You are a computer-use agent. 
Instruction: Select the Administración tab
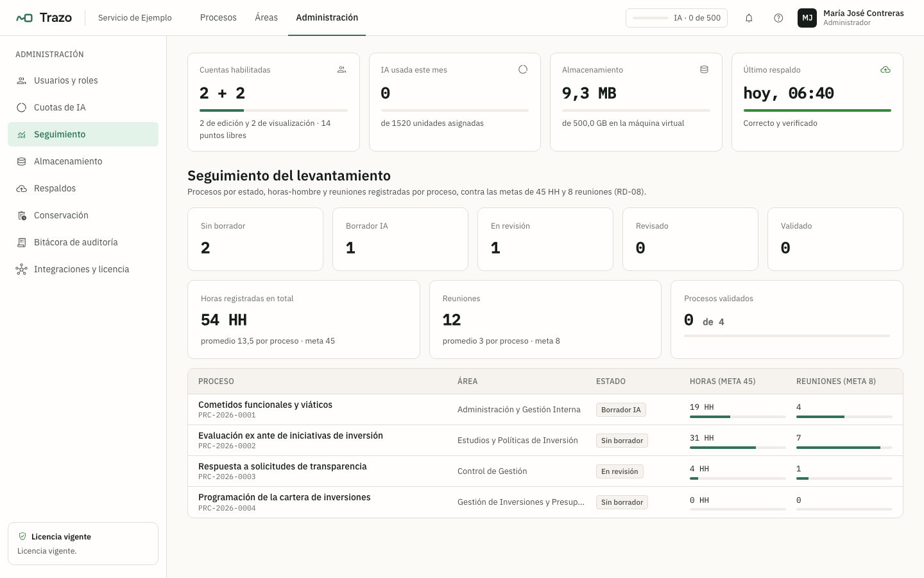(x=327, y=17)
